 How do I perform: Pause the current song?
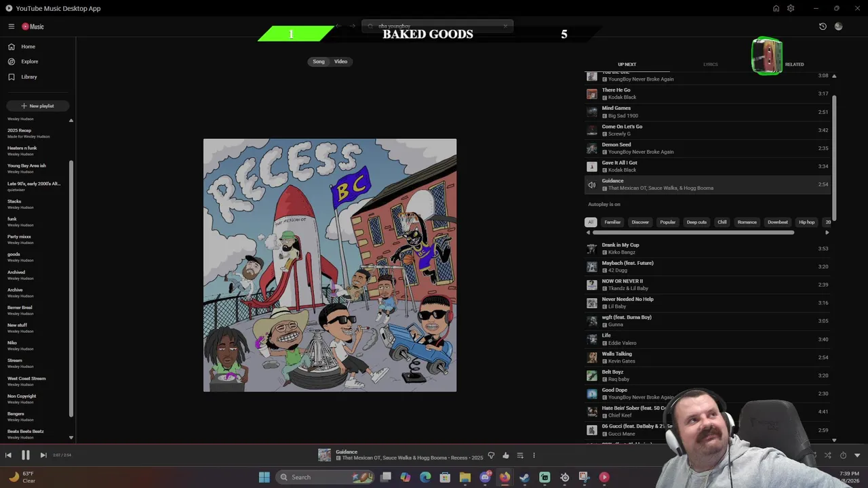(25, 455)
